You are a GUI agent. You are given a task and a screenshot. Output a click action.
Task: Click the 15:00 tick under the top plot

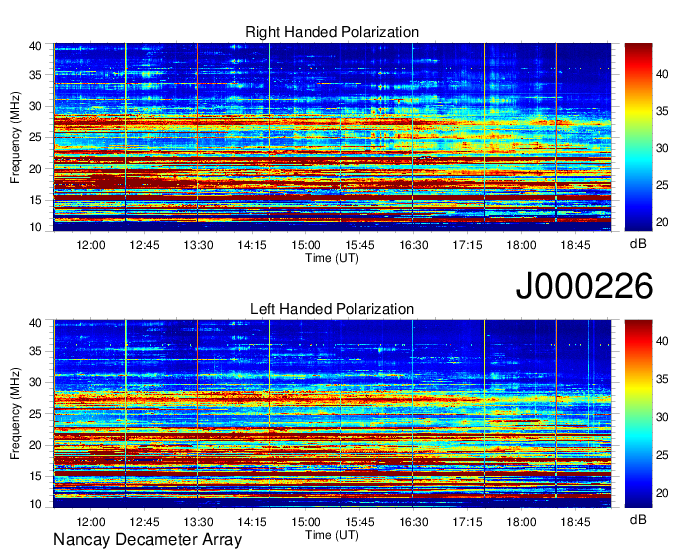[306, 245]
